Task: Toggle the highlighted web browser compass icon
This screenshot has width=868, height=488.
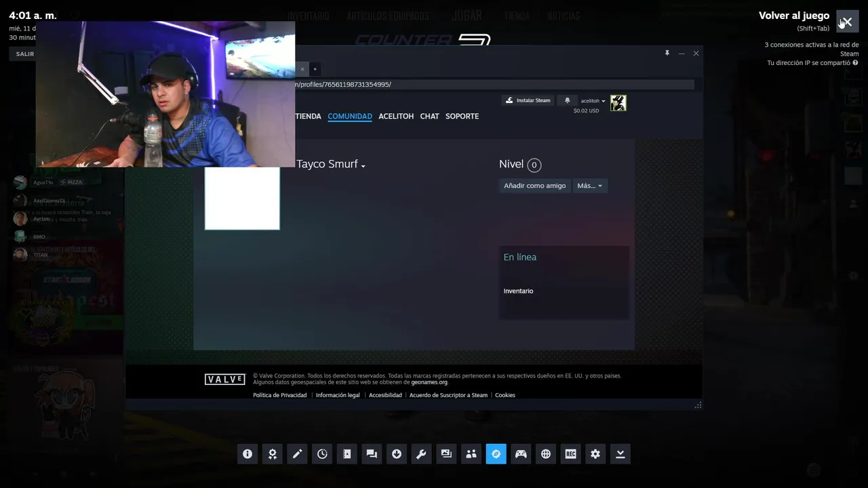Action: pyautogui.click(x=496, y=454)
